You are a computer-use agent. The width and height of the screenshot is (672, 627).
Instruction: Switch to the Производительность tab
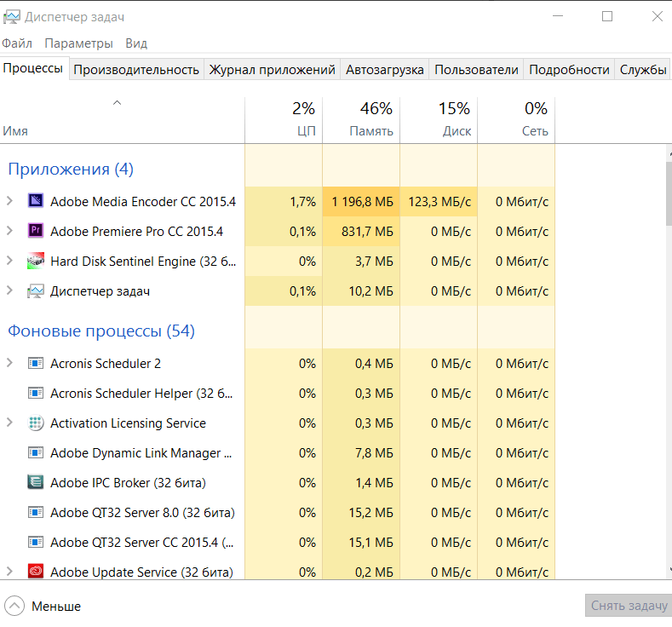[x=136, y=69]
